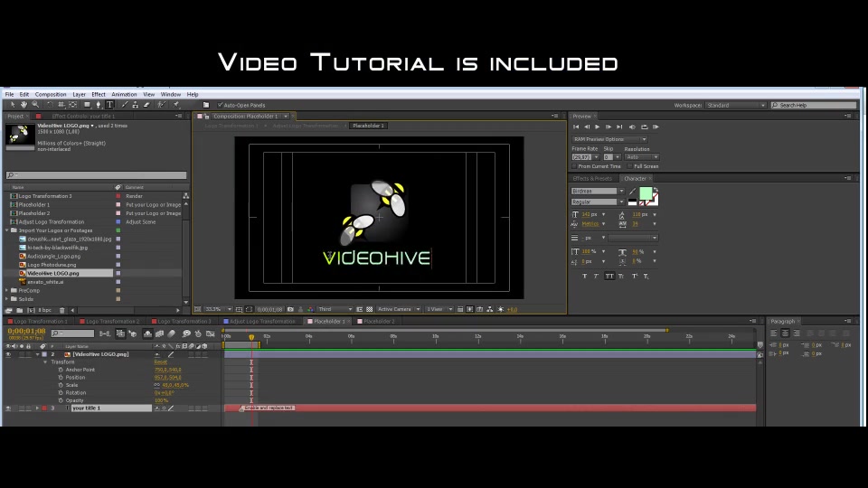The image size is (868, 488).
Task: Toggle Anchor Point stopwatch keyframing
Action: (x=61, y=370)
